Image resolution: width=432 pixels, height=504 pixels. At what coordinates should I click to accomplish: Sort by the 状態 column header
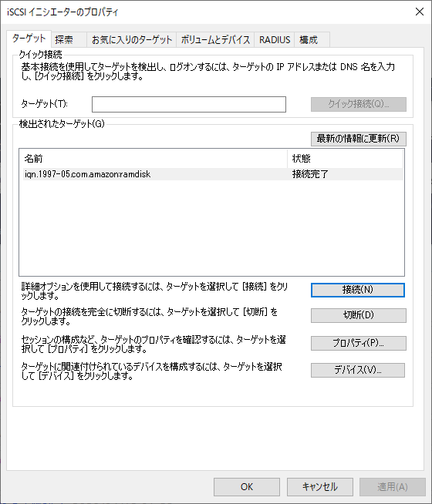[x=345, y=159]
